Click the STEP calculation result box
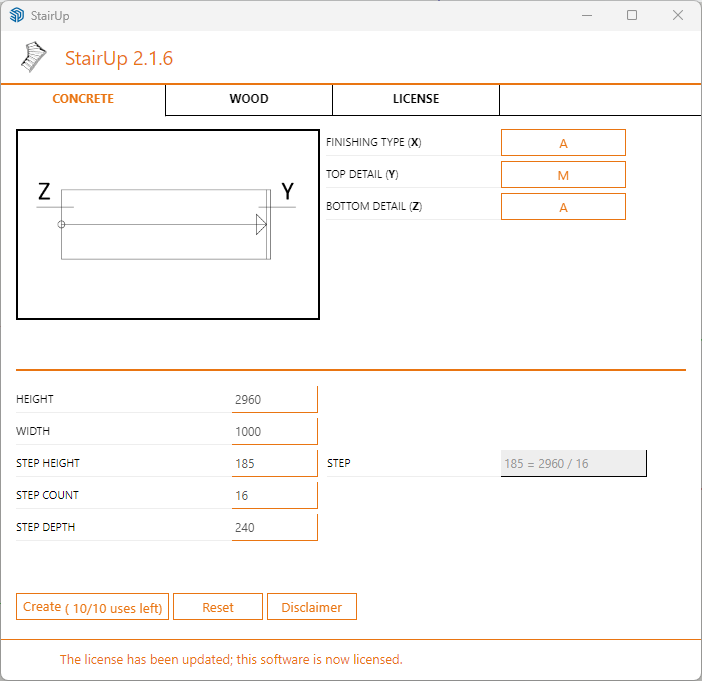 (x=573, y=464)
